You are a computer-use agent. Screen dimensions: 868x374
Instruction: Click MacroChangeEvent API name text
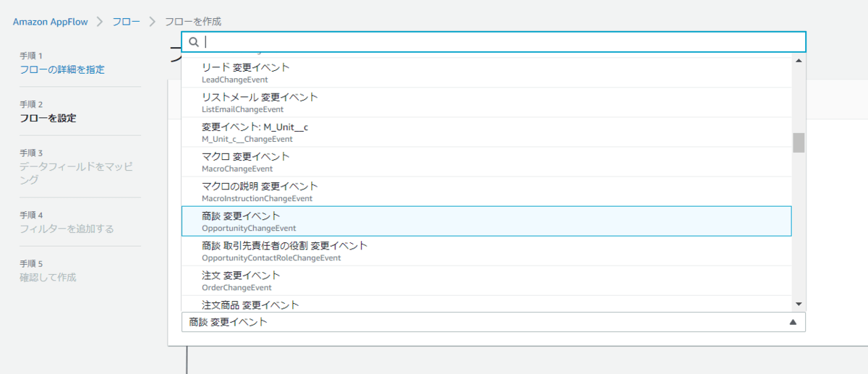(237, 169)
